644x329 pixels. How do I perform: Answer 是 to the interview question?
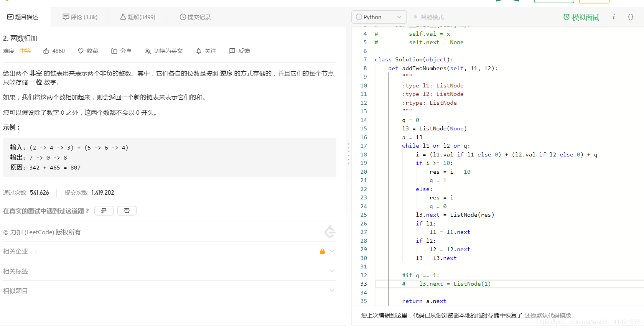pos(104,211)
